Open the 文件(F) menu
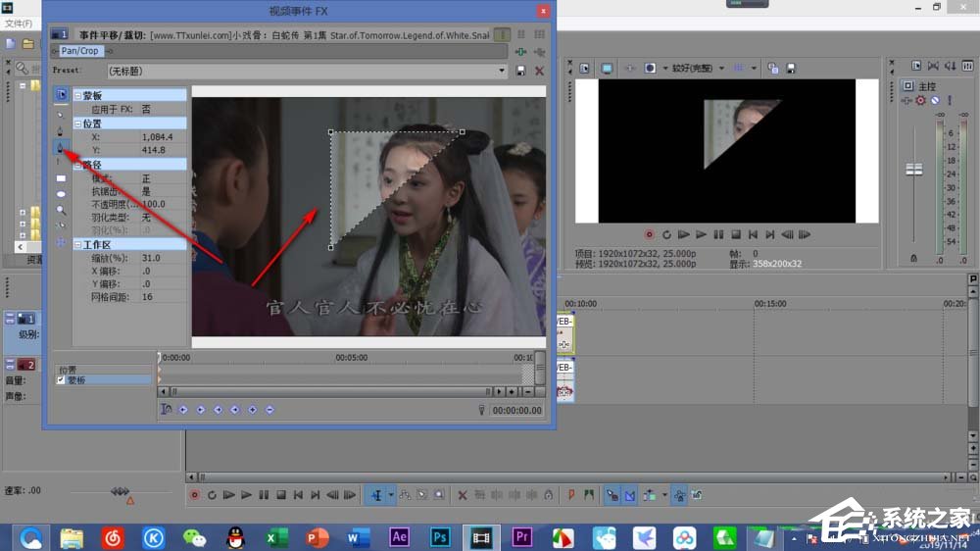The height and width of the screenshot is (551, 980). point(18,23)
